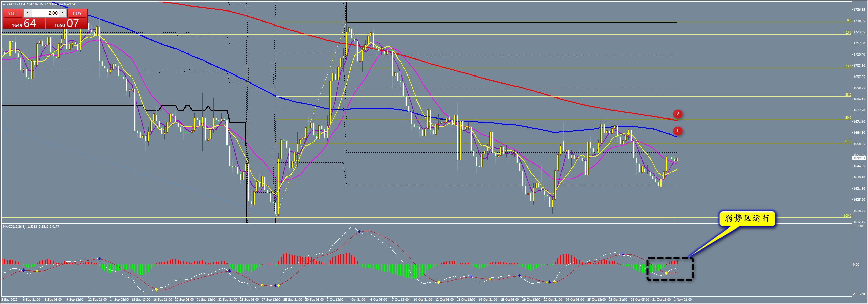The image size is (868, 304).
Task: Click the 2.00 lot volume field
Action: (45, 13)
